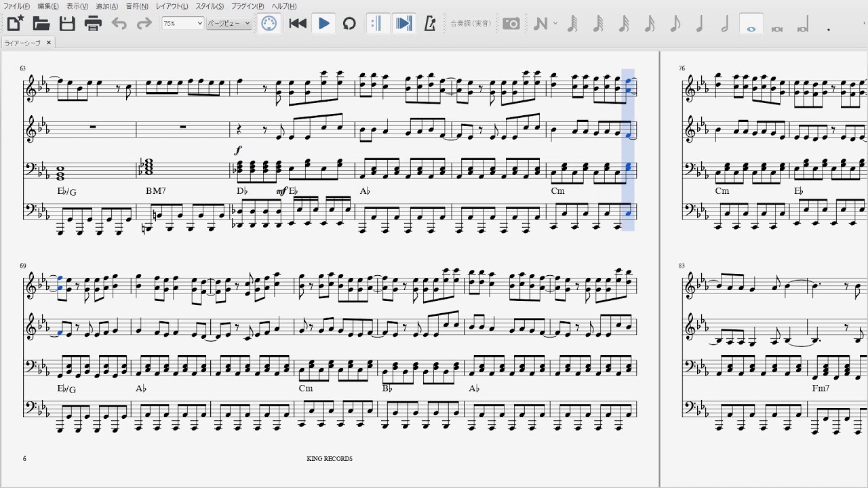868x488 pixels.
Task: Open the ページビュー view mode dropdown
Action: (x=229, y=24)
